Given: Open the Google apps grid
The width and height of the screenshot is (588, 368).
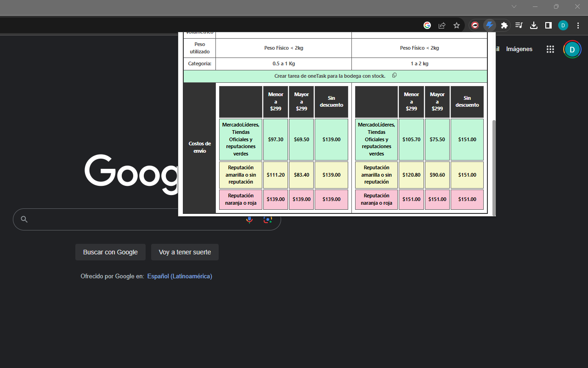Looking at the screenshot, I should click(x=550, y=49).
